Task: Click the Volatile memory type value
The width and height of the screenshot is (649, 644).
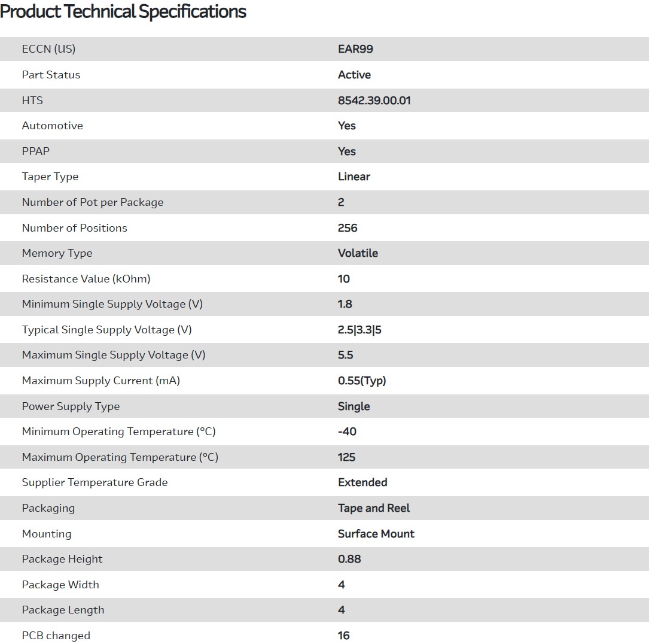Action: (x=358, y=253)
